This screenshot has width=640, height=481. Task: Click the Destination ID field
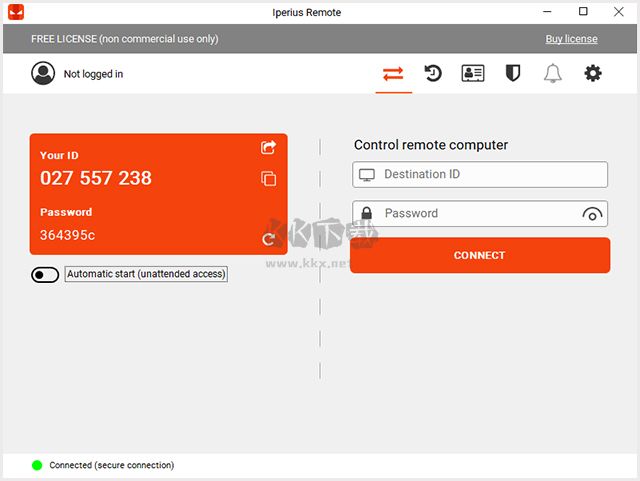coord(480,175)
